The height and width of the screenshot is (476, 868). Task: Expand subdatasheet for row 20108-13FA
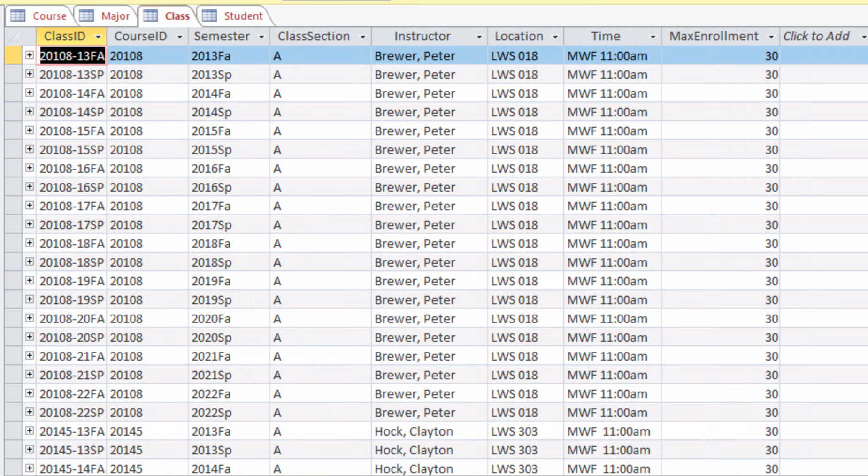[x=30, y=55]
